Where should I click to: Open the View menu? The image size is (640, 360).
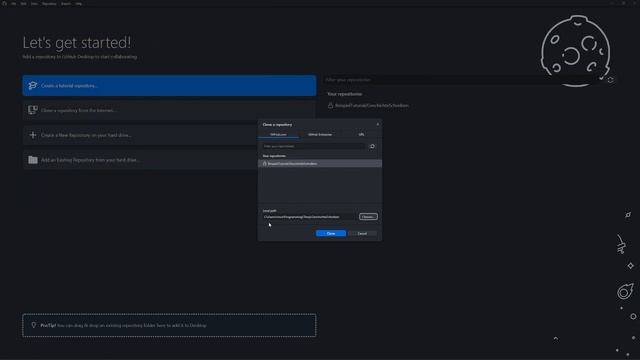(34, 4)
